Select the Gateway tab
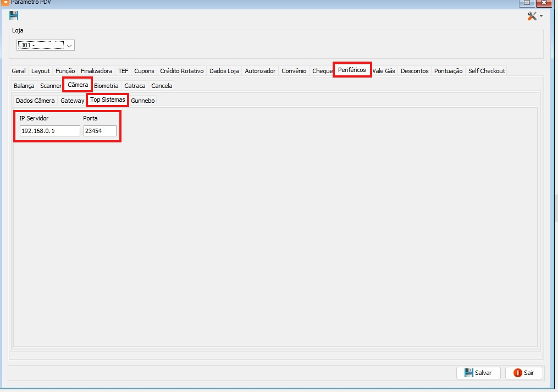The height and width of the screenshot is (392, 558). [x=72, y=101]
